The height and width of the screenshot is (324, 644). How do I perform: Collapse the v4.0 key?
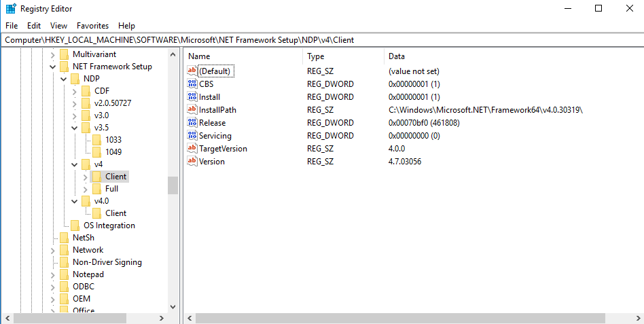pyautogui.click(x=74, y=201)
